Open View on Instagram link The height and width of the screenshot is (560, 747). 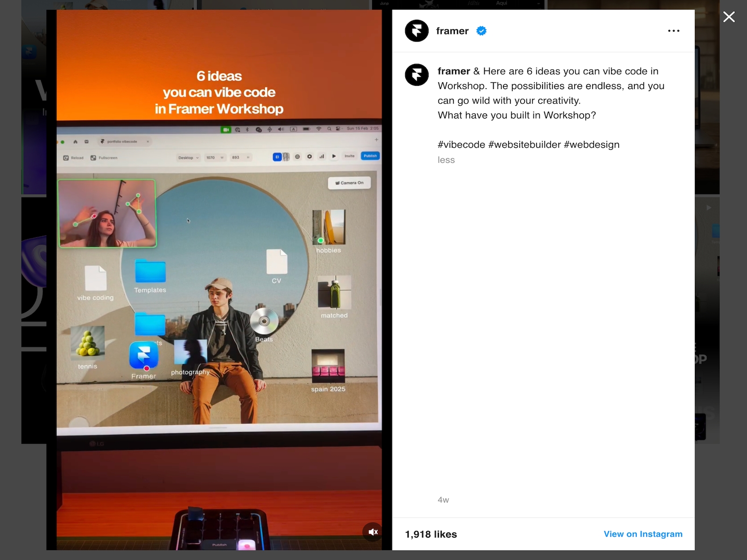(x=643, y=534)
